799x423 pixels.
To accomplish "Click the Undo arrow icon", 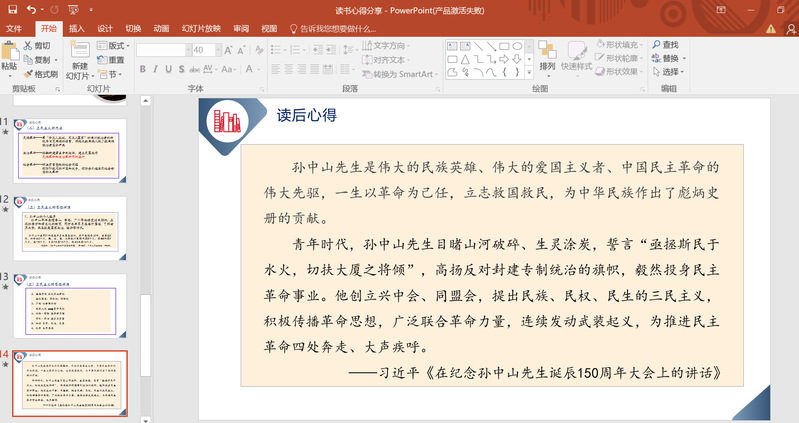I will 31,10.
